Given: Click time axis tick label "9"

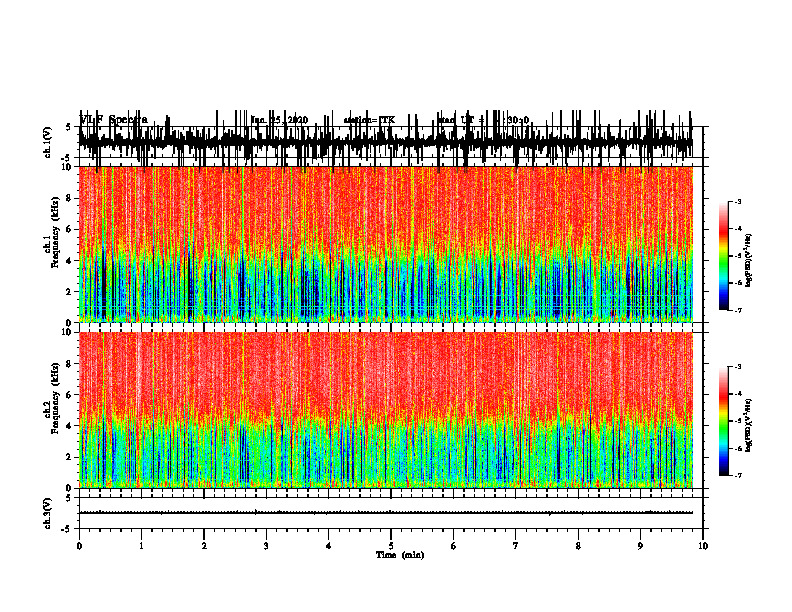Looking at the screenshot, I should coord(640,546).
